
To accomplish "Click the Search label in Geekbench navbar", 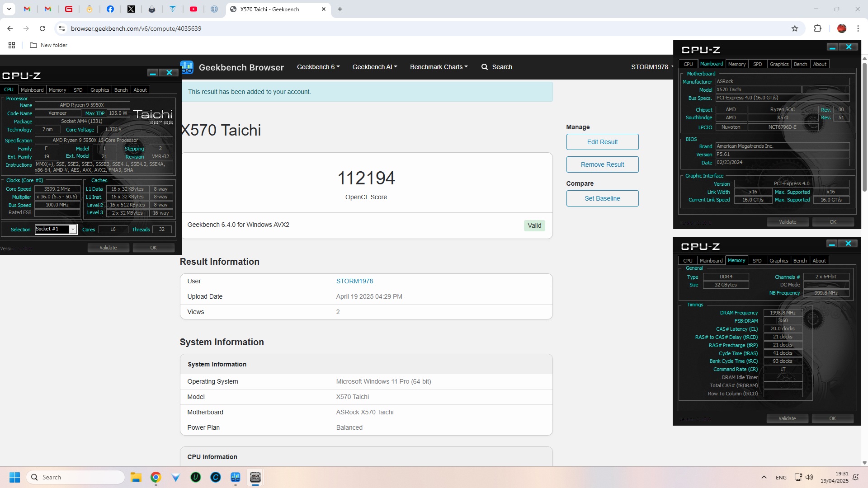I will 502,67.
